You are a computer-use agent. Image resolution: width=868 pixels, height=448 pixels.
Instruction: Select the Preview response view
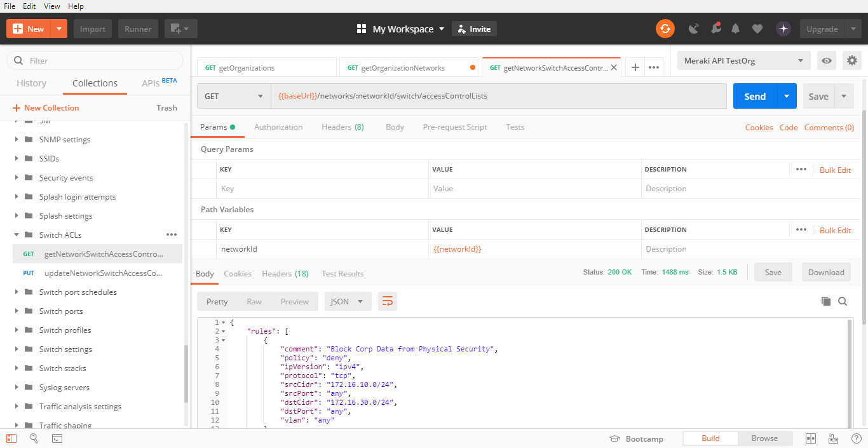tap(295, 301)
